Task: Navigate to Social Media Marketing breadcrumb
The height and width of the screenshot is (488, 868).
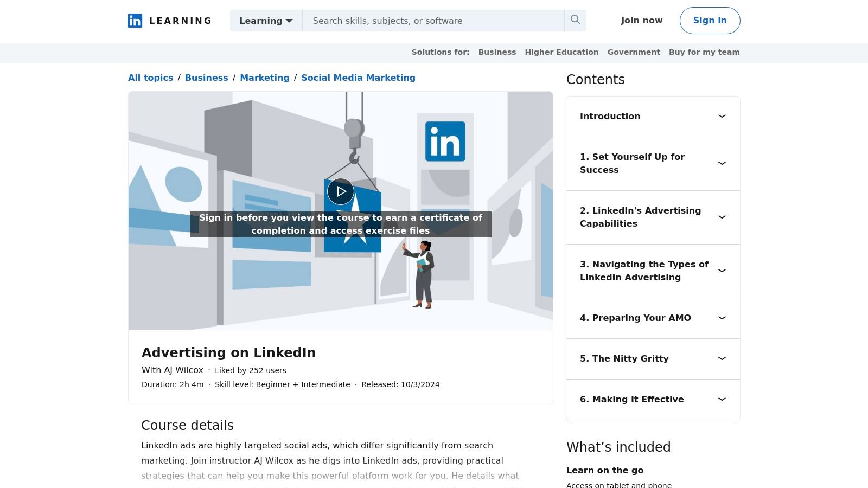Action: click(x=358, y=78)
